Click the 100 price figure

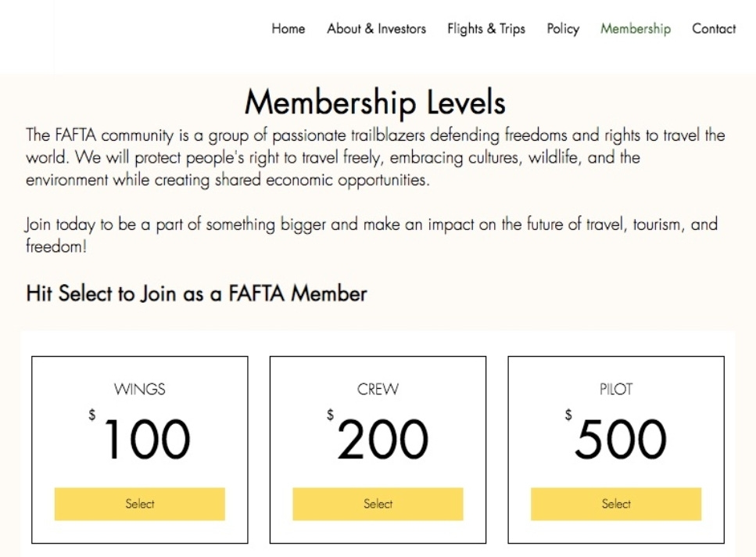146,440
